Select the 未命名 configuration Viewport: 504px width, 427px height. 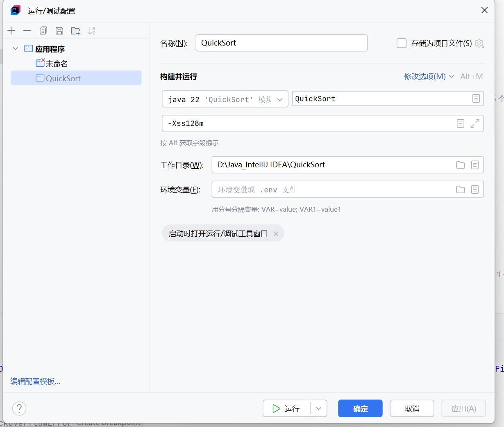pos(76,64)
